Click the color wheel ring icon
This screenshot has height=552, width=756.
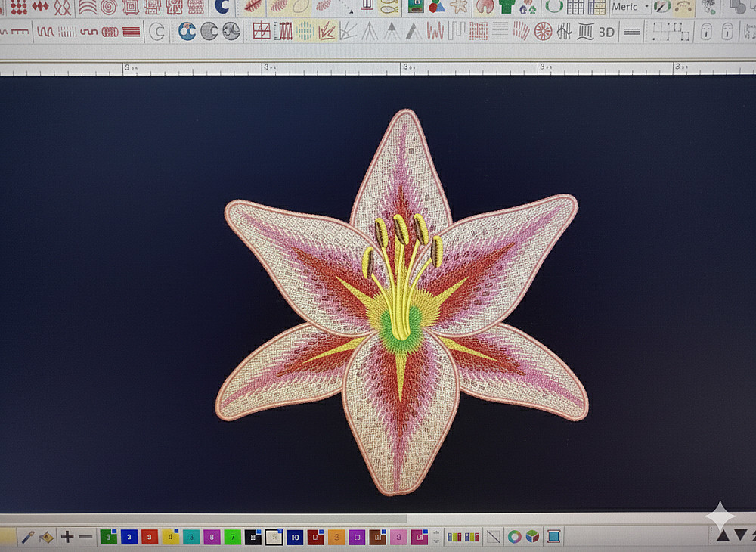tap(514, 537)
